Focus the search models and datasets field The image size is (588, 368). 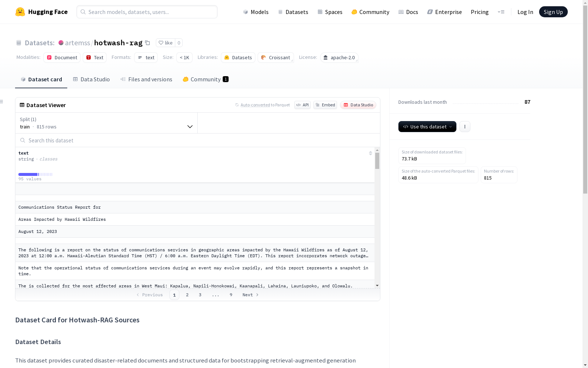click(x=147, y=12)
